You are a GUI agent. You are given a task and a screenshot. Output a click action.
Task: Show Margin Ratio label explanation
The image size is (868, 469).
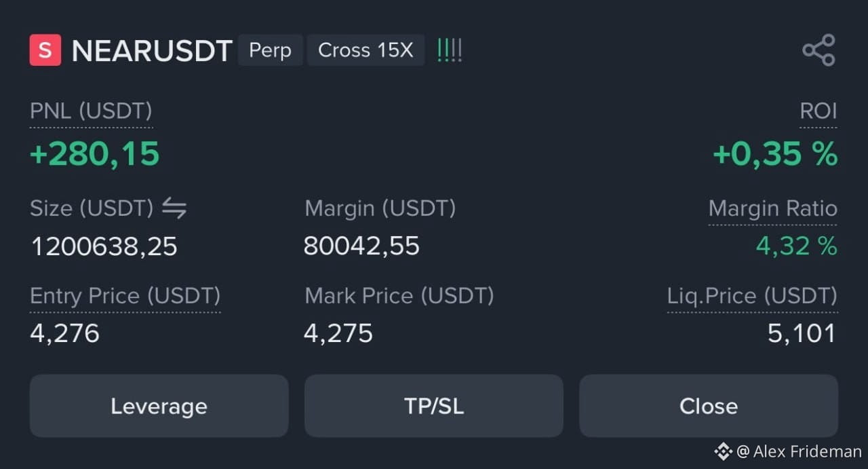pyautogui.click(x=773, y=208)
